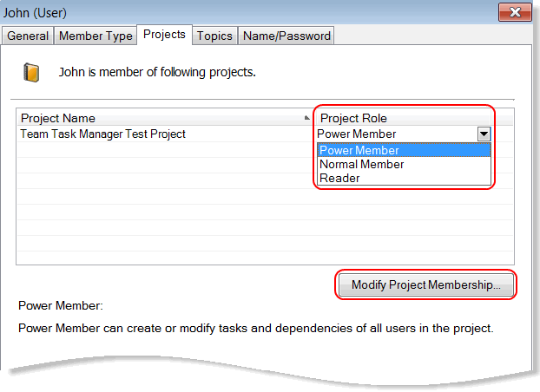540x392 pixels.
Task: Click the orange book icon beside the membership text
Action: (x=31, y=72)
